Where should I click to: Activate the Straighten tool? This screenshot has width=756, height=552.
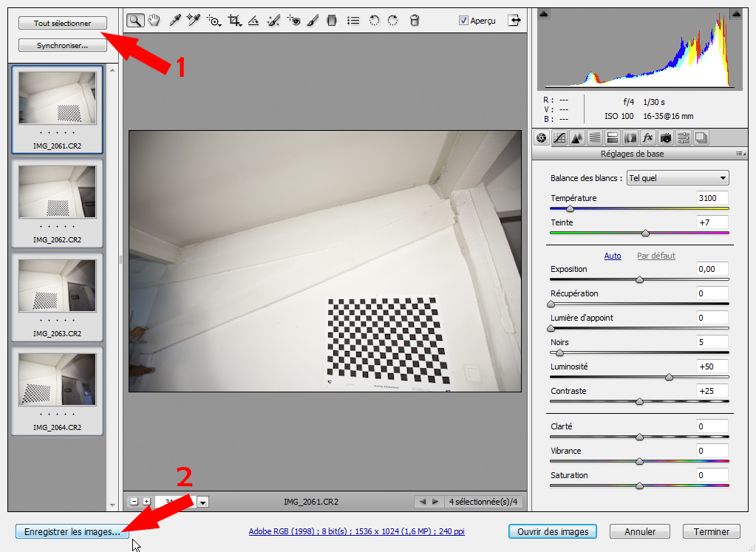(253, 20)
